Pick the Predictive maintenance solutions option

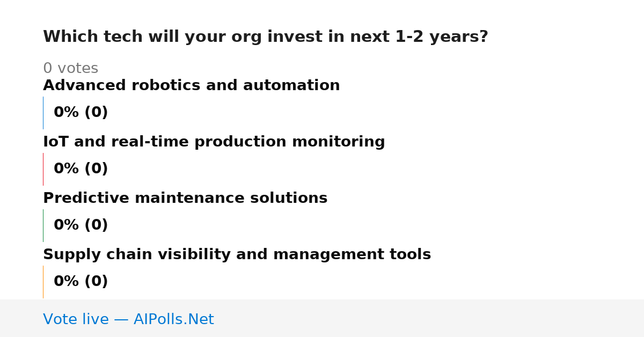[x=185, y=199]
